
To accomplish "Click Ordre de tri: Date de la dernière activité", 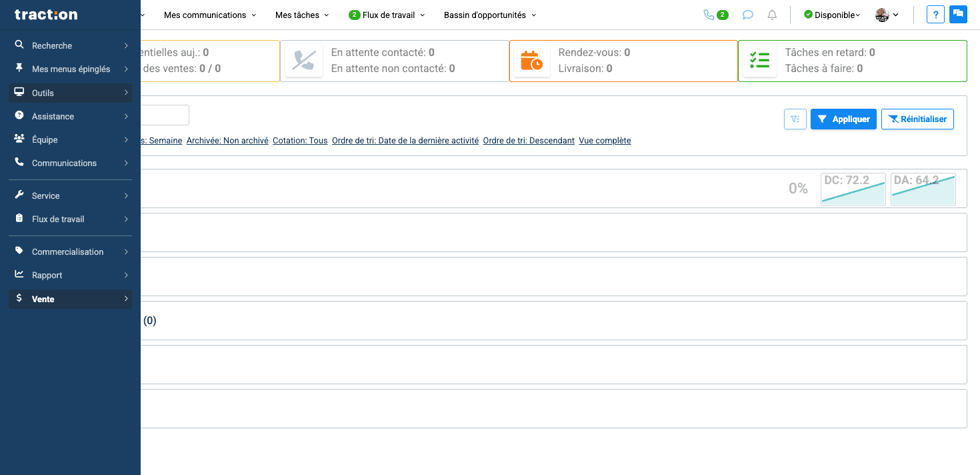I will [405, 141].
